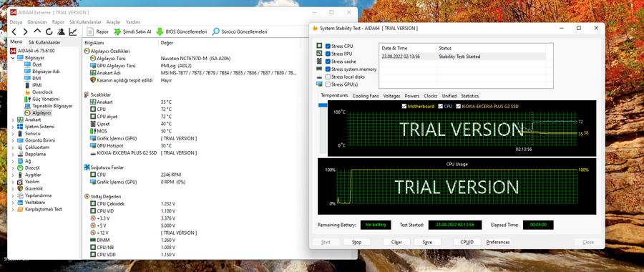
Task: Open Preferences in stability test
Action: click(498, 242)
